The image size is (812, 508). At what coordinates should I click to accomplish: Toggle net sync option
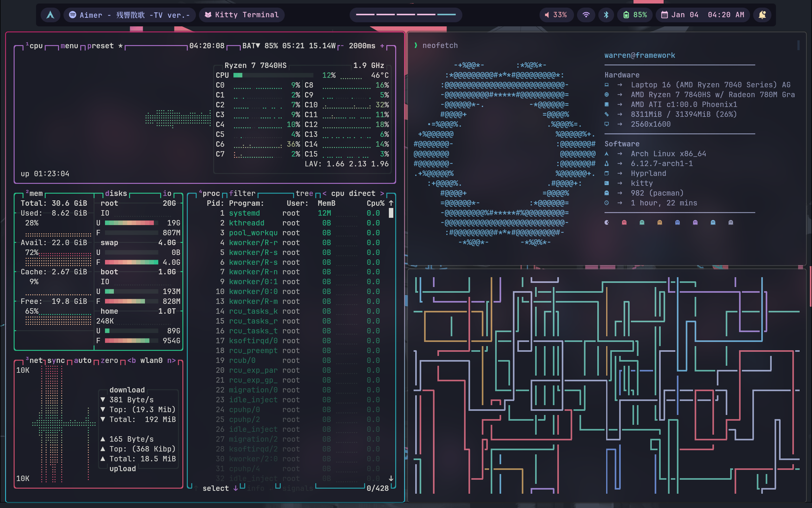pos(56,360)
